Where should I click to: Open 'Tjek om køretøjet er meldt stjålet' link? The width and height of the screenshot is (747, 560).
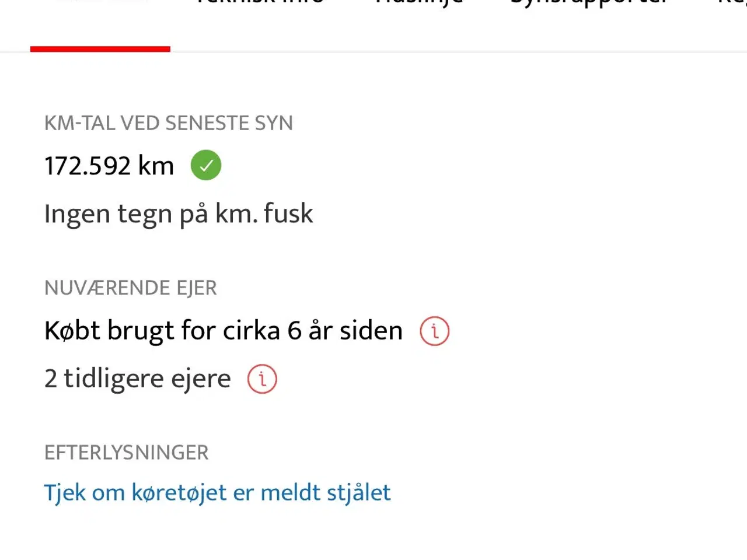pos(217,493)
